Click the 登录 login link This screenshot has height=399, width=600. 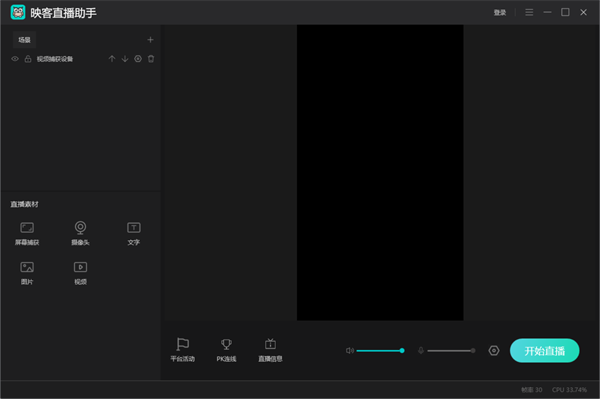coord(500,13)
